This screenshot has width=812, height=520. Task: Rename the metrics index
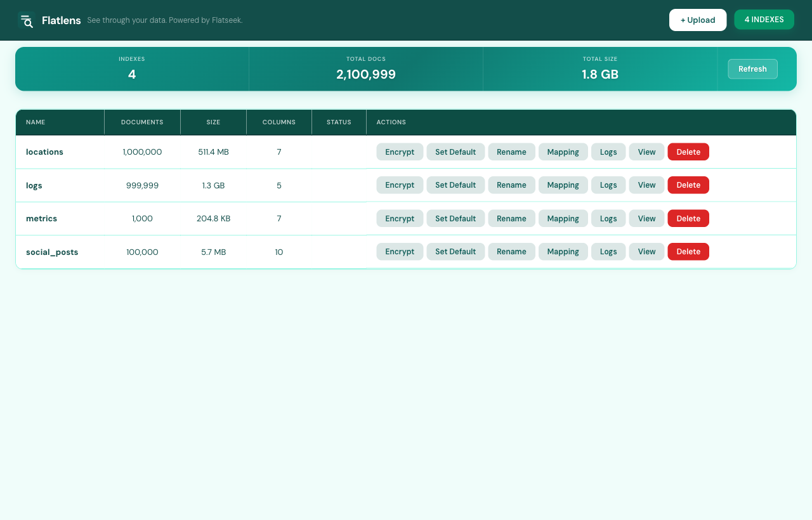(x=511, y=218)
